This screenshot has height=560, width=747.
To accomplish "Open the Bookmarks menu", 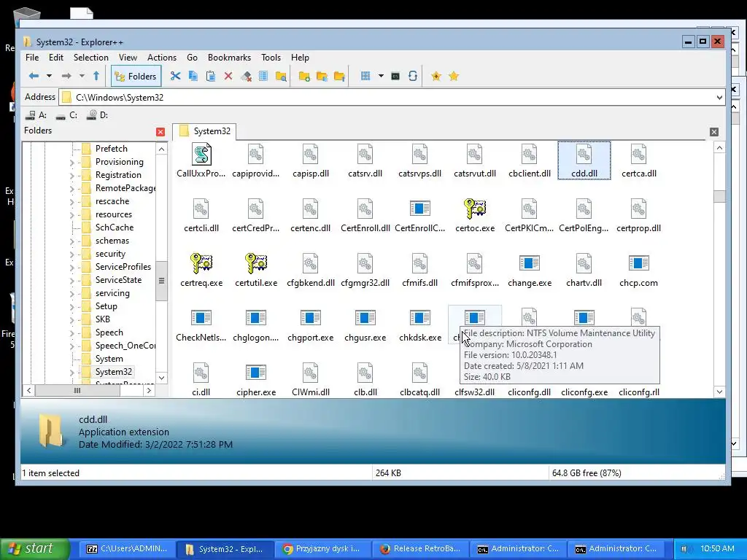I will click(x=229, y=58).
